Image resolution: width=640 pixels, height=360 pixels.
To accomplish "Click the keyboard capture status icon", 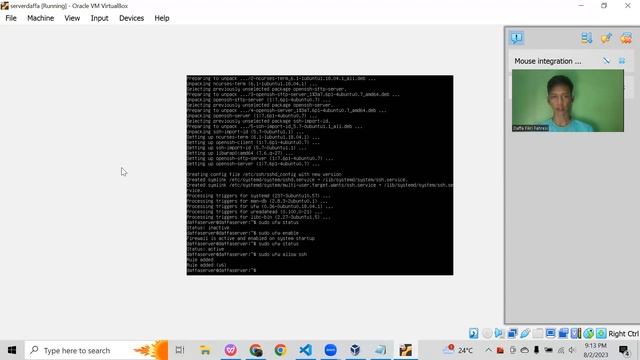I will 601,333.
